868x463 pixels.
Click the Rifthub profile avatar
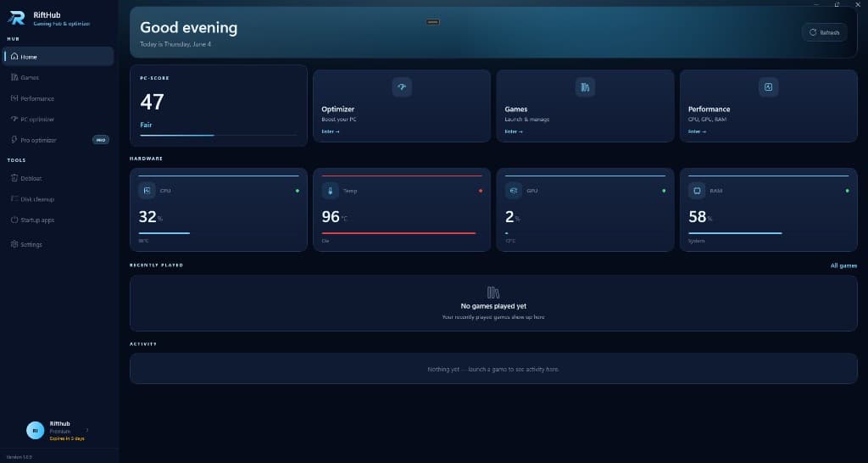pyautogui.click(x=35, y=430)
